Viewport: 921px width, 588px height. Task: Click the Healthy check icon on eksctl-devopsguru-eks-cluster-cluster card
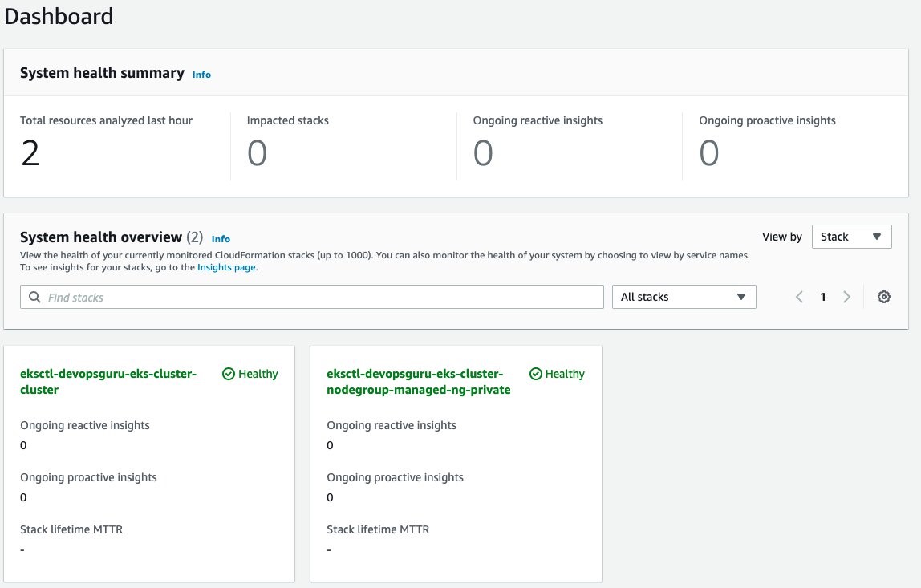pos(229,374)
